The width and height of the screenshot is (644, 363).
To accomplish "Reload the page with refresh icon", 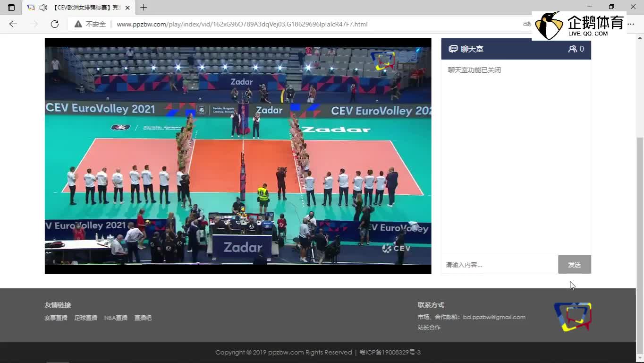I will [x=55, y=24].
